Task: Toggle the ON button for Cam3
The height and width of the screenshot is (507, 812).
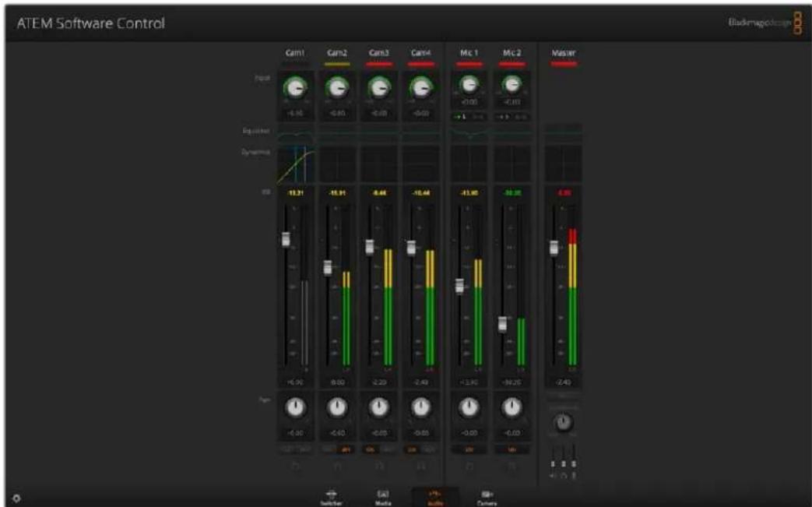Action: pos(371,449)
